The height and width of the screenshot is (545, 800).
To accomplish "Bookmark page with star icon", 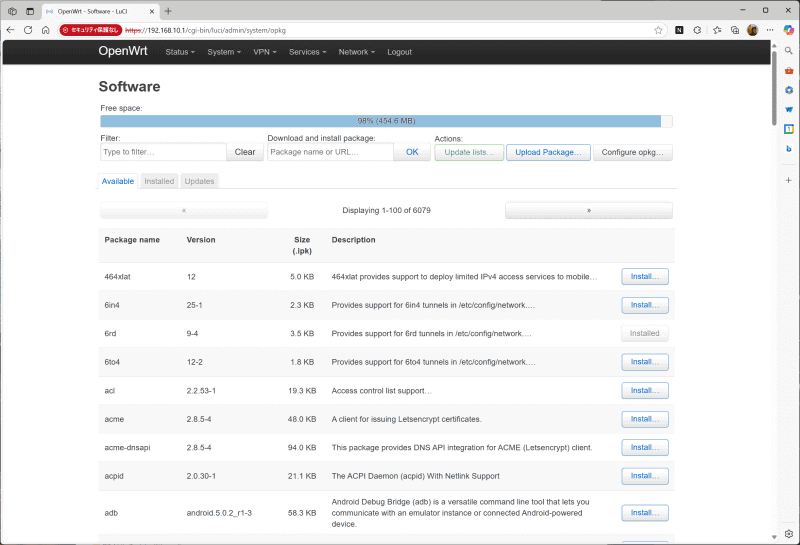I will pos(658,30).
